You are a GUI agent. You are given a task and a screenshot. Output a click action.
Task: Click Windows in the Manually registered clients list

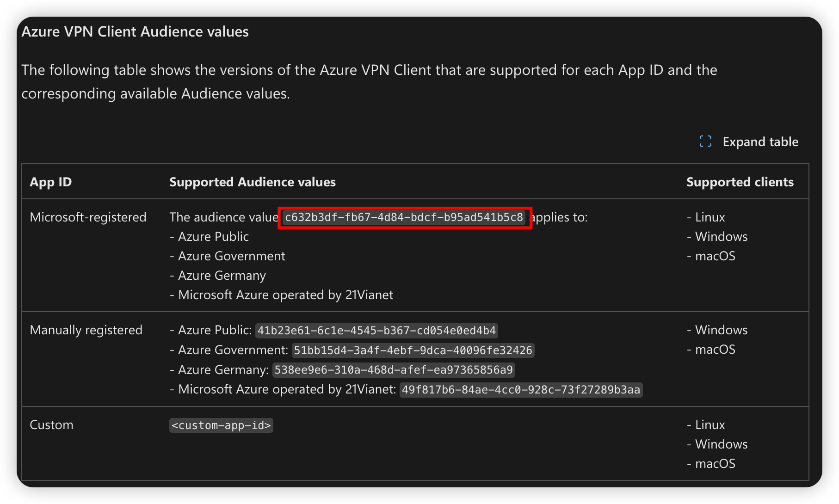(x=721, y=330)
